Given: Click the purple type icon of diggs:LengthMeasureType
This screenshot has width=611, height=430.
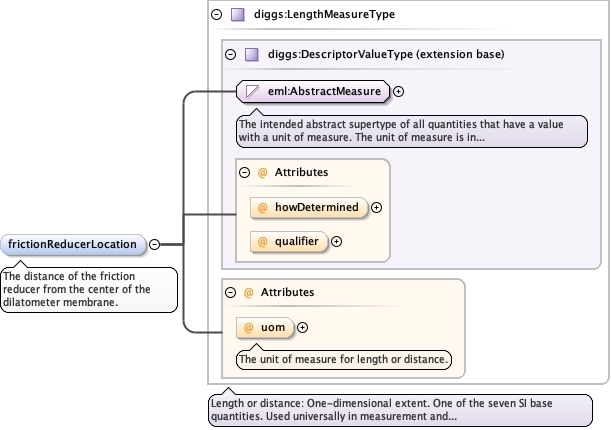Looking at the screenshot, I should click(238, 15).
